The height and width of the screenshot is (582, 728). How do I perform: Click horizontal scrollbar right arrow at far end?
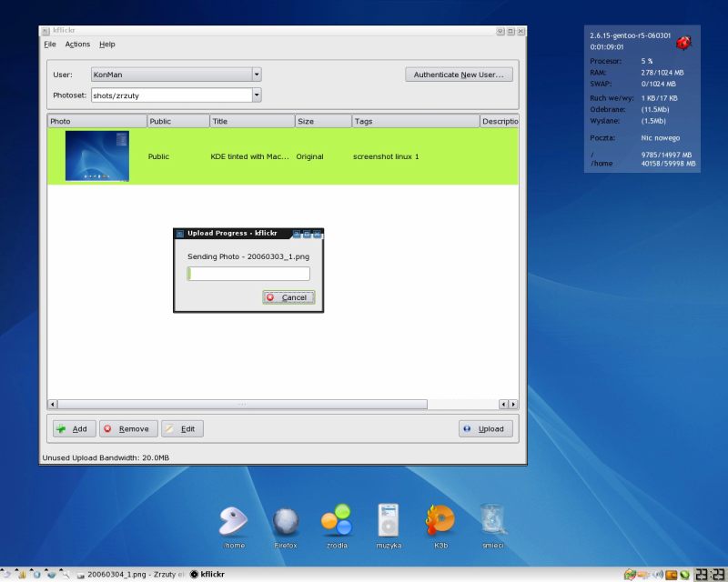(513, 405)
